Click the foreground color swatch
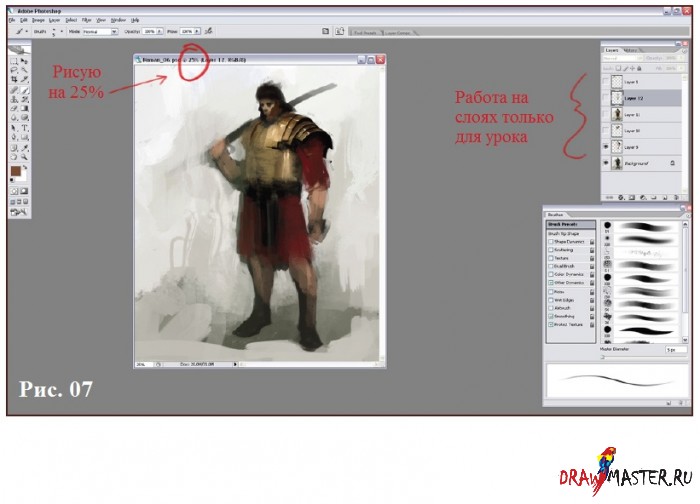 click(16, 171)
